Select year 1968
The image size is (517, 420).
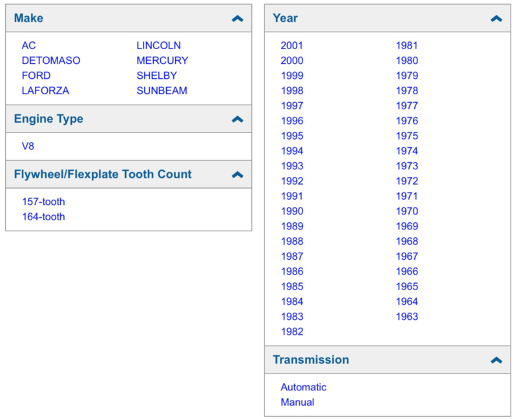407,241
